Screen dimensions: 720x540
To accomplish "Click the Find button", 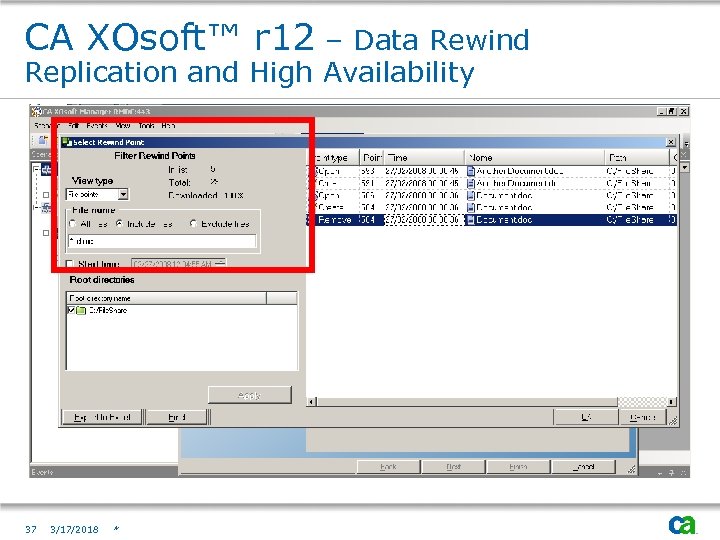I will [176, 417].
